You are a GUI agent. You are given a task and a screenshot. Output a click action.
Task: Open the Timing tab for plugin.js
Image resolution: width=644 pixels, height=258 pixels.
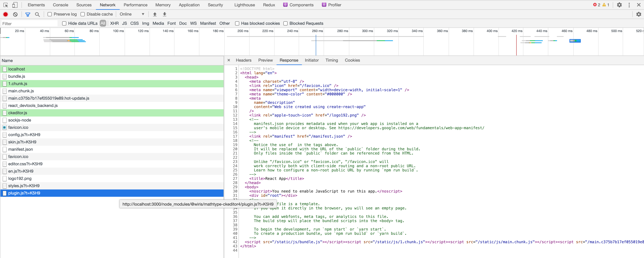331,60
